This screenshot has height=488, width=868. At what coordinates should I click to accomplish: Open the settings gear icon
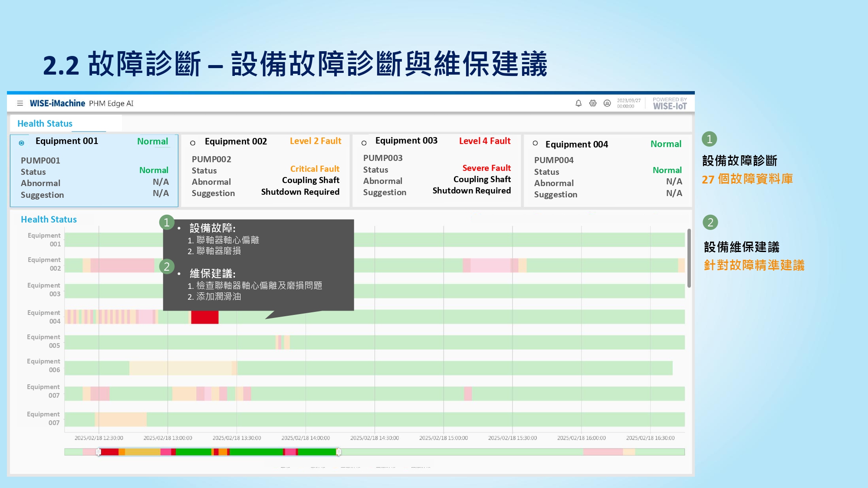click(x=592, y=103)
